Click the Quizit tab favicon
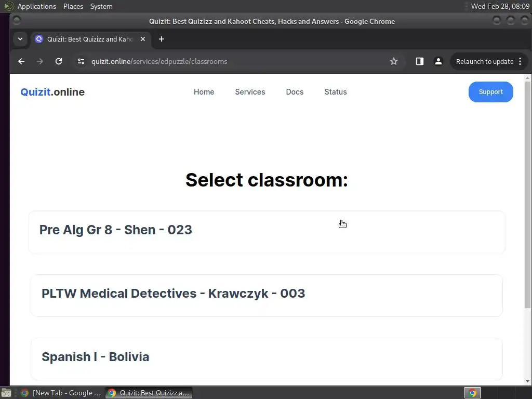Image resolution: width=532 pixels, height=399 pixels. point(39,39)
